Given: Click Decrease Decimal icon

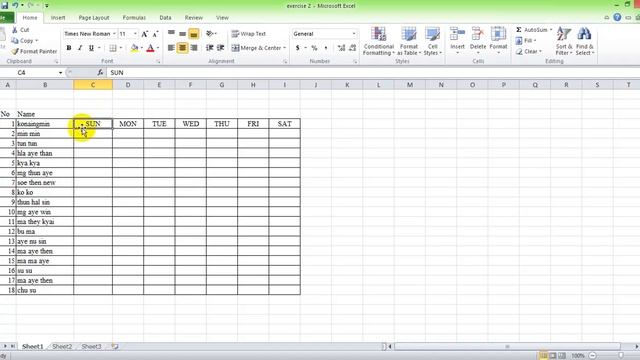Looking at the screenshot, I should coord(353,48).
